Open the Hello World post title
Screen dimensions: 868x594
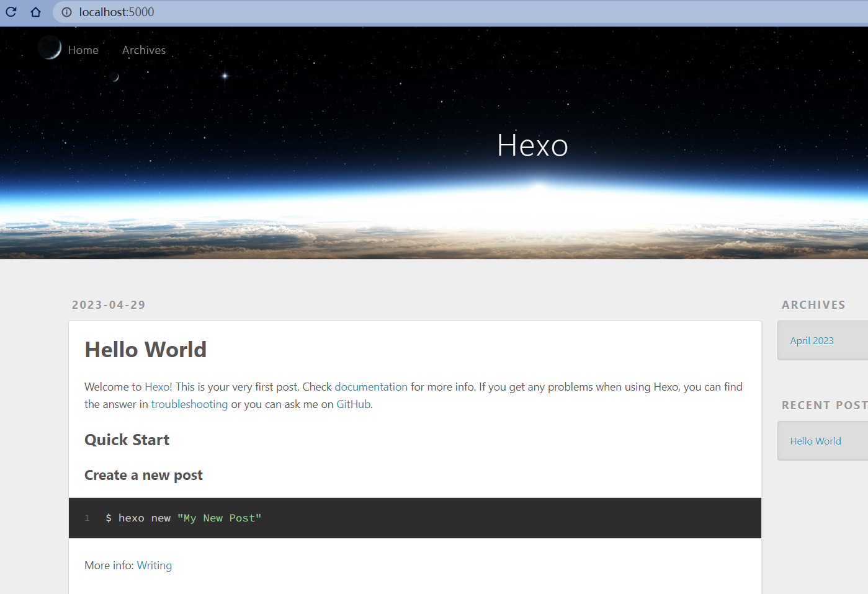[x=145, y=350]
